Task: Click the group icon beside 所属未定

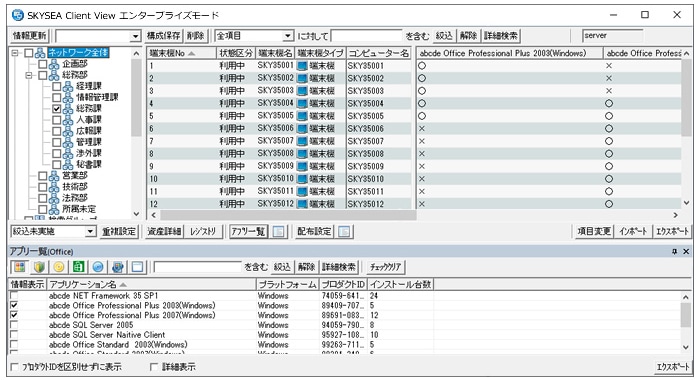Action: coord(54,209)
